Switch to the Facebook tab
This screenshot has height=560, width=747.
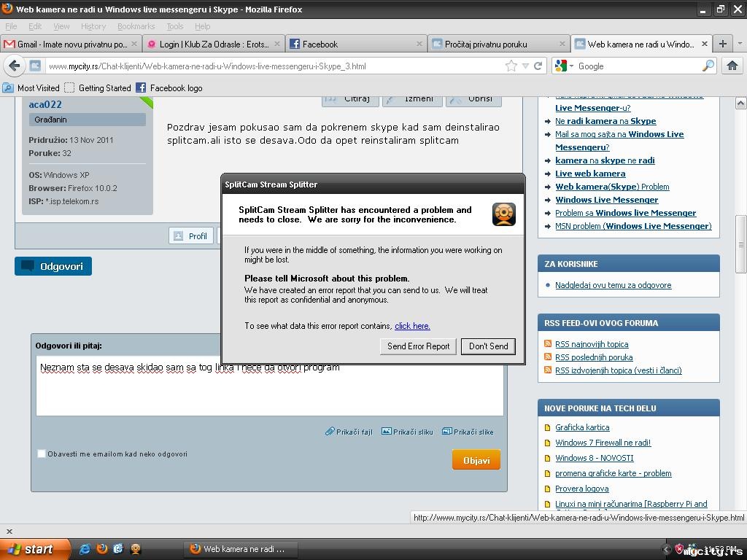(356, 44)
